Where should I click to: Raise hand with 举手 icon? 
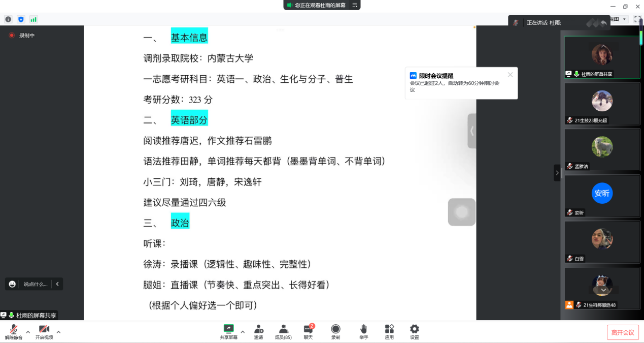click(363, 329)
